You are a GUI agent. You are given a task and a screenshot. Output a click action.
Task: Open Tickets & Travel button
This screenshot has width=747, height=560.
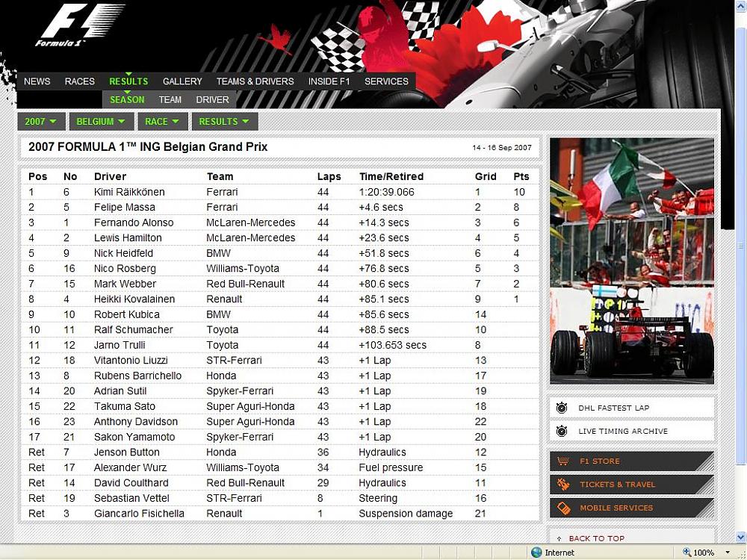point(632,485)
